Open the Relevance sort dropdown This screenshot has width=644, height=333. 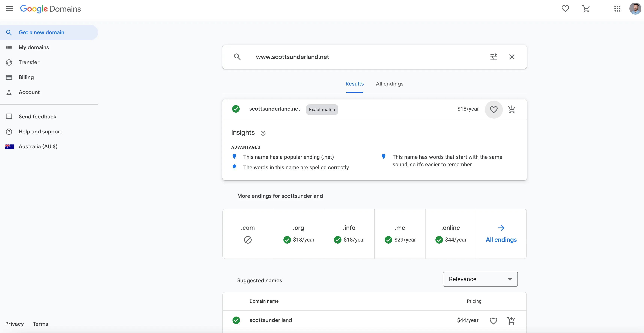tap(480, 279)
